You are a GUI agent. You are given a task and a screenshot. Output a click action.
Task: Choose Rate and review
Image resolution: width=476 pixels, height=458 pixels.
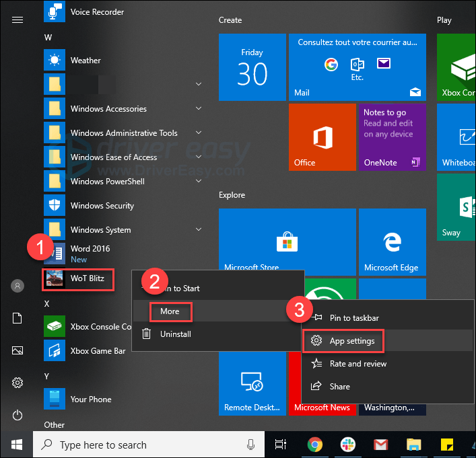pos(388,363)
